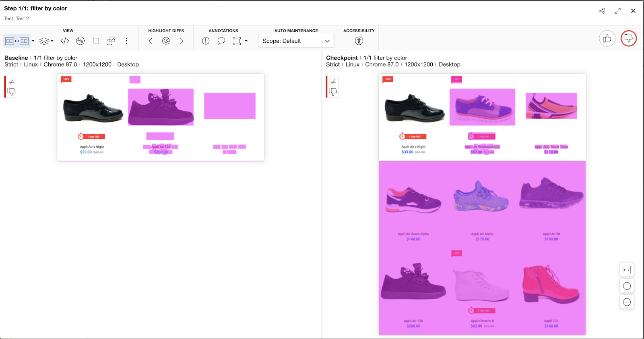Screen dimensions: 644x339
Task: Click the A/B variation icon
Action: tap(80, 41)
